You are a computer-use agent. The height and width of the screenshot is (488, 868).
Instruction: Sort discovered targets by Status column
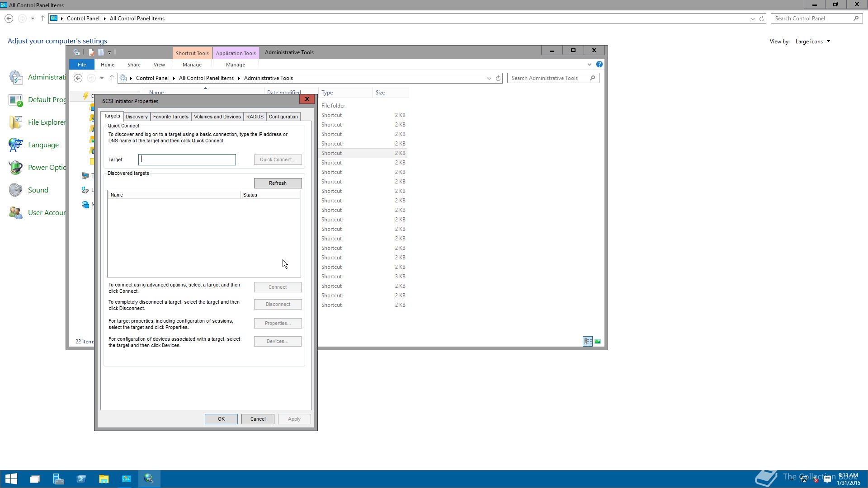[x=270, y=195]
